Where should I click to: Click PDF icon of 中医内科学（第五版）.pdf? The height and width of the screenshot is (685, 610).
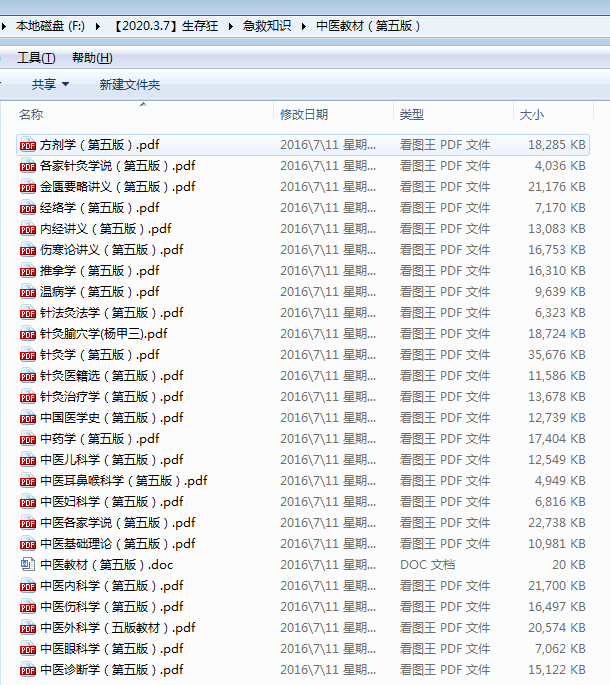[28, 585]
